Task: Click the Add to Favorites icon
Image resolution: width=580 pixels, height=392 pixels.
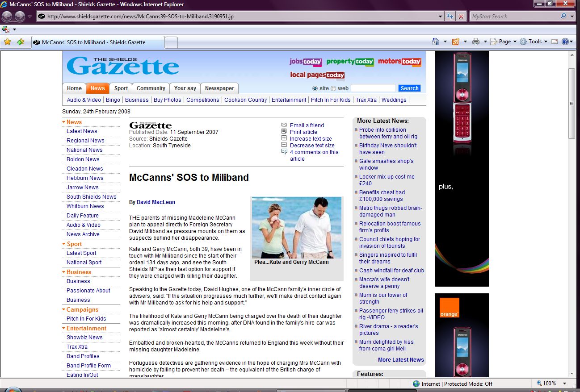Action: tap(21, 42)
